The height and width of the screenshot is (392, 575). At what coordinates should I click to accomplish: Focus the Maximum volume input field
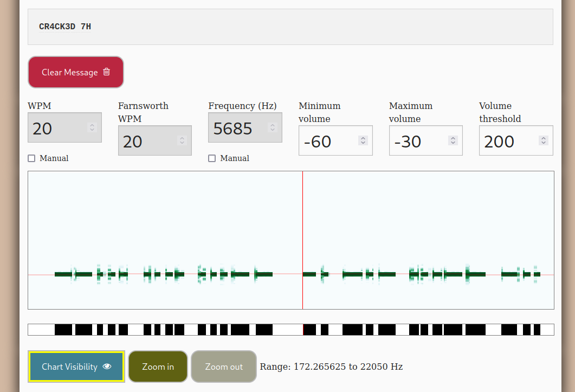coord(426,140)
